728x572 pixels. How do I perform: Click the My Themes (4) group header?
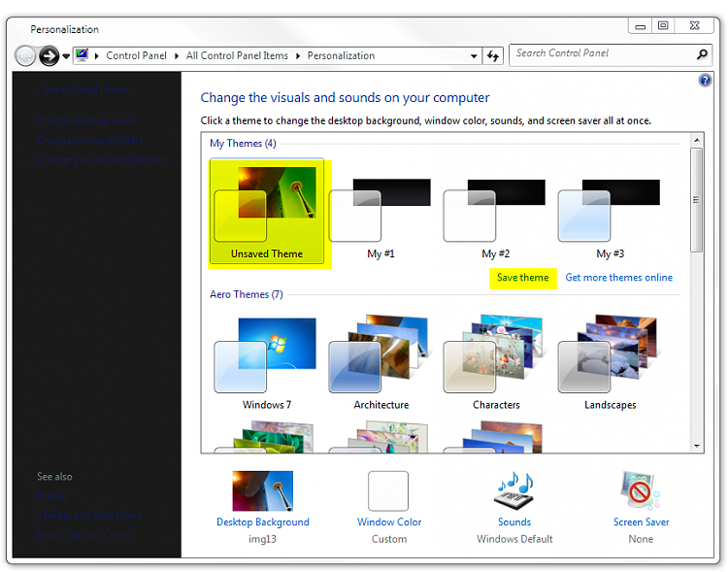243,144
